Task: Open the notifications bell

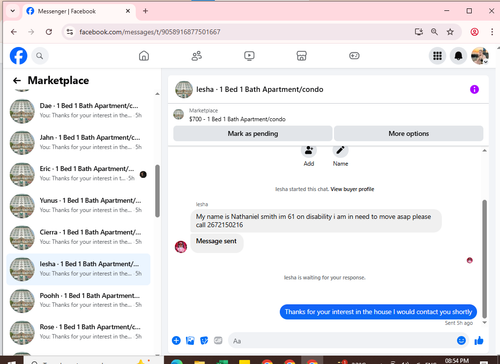Action: click(x=459, y=56)
